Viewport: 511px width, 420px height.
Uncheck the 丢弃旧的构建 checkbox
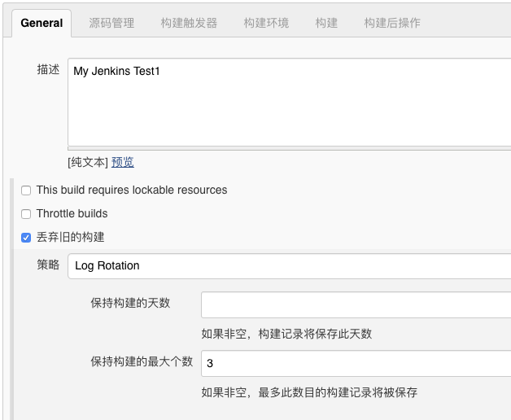click(x=26, y=238)
